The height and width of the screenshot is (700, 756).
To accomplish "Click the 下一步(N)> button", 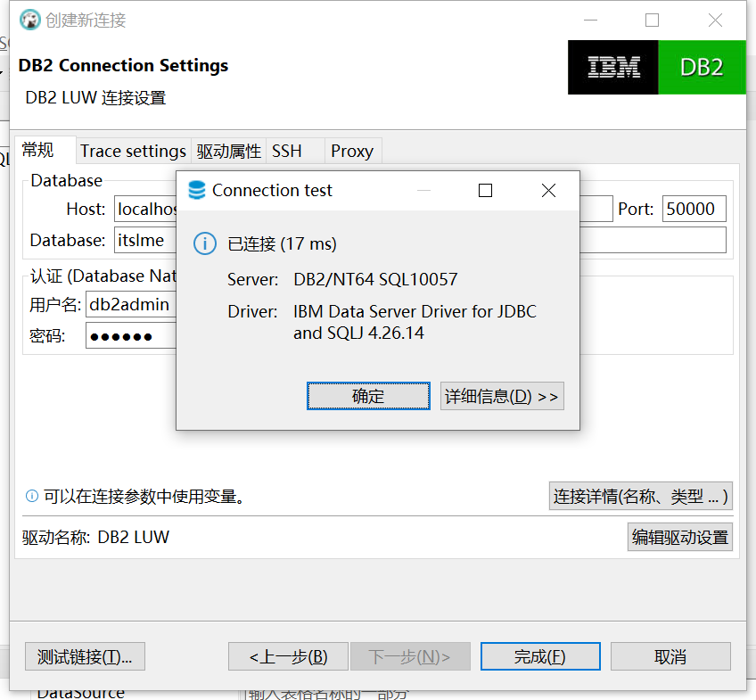I will (x=410, y=656).
